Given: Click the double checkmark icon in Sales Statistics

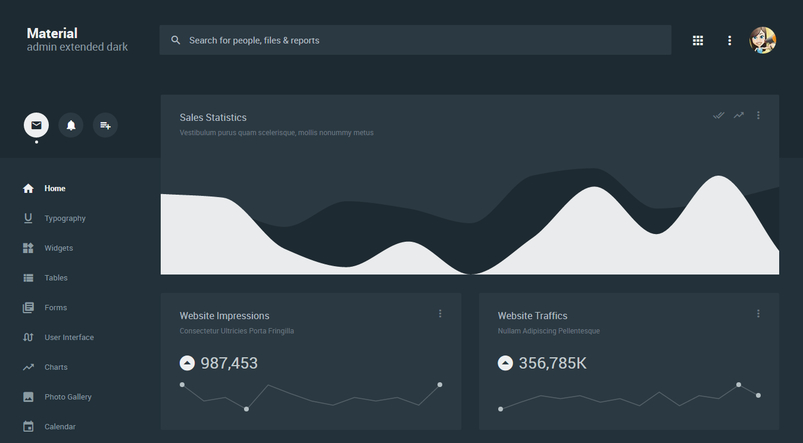Looking at the screenshot, I should click(719, 115).
